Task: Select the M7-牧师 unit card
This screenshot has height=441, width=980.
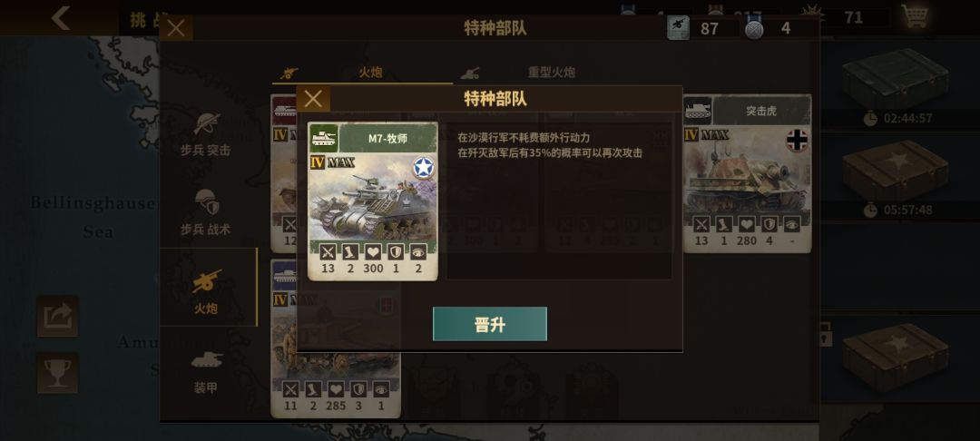Action: [373, 201]
